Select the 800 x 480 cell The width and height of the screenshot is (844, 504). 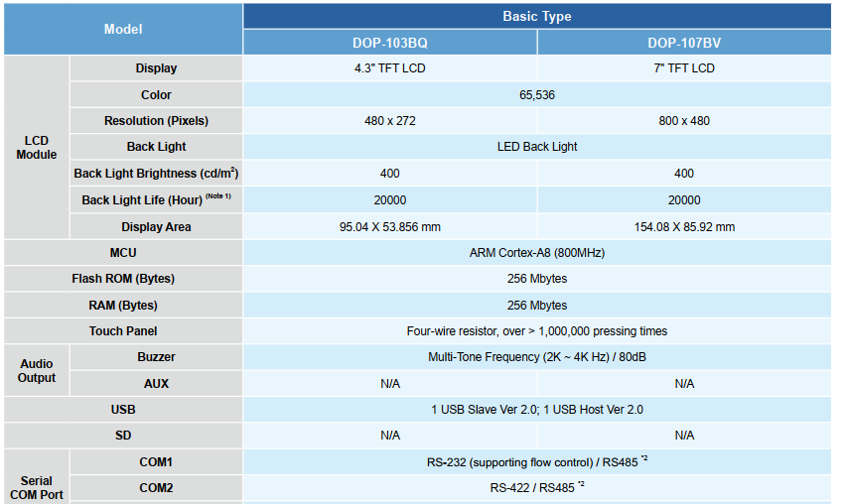[684, 120]
